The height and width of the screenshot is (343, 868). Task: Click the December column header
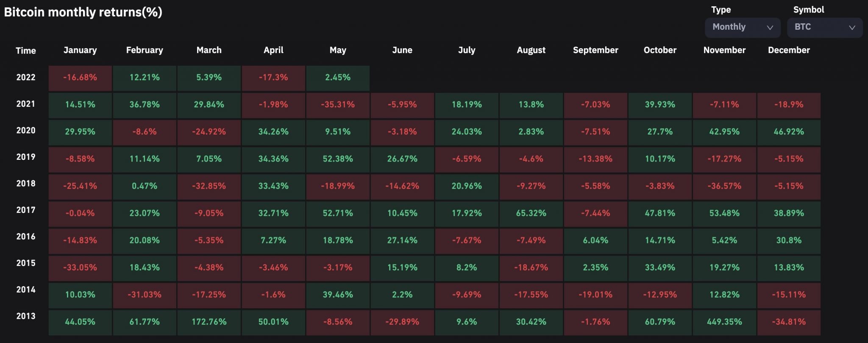tap(789, 50)
